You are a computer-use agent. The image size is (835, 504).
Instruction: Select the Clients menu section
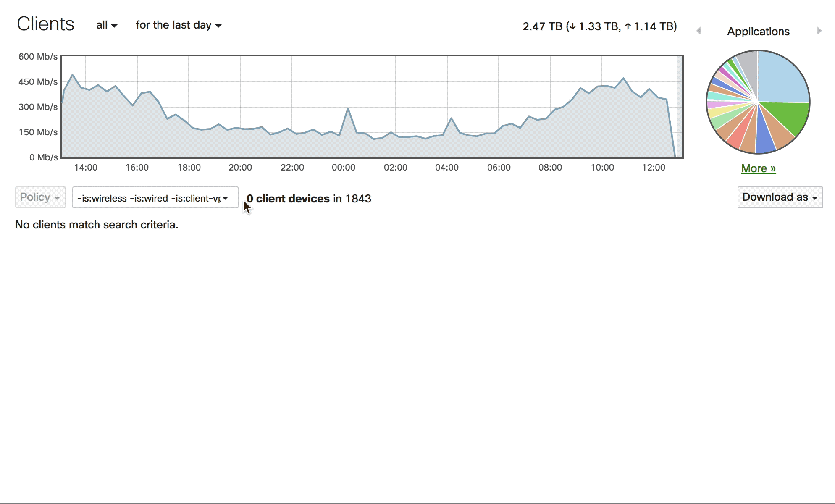click(45, 24)
